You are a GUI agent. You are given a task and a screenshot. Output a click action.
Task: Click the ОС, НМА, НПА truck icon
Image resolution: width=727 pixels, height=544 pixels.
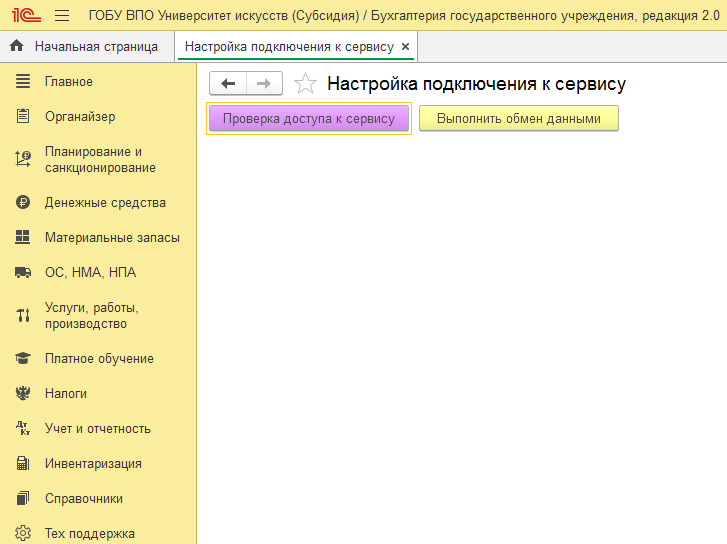pyautogui.click(x=23, y=272)
